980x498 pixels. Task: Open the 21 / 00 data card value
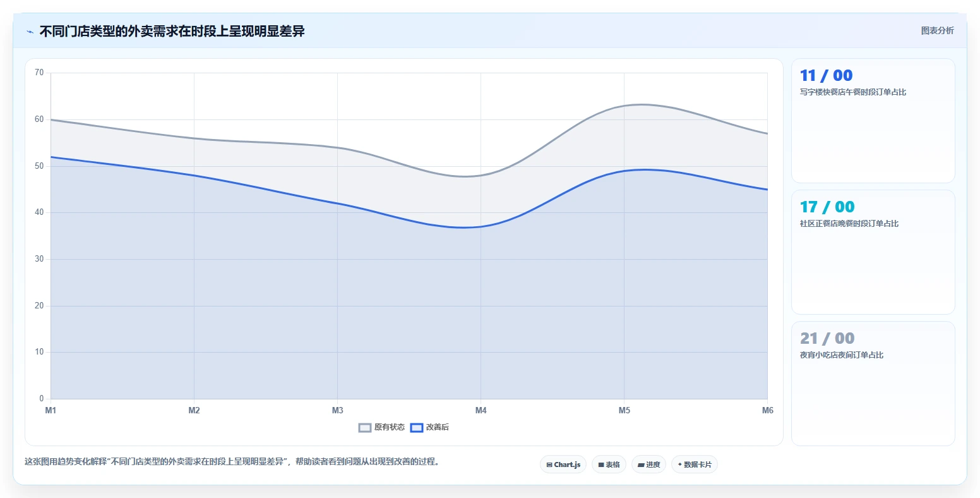coord(827,339)
